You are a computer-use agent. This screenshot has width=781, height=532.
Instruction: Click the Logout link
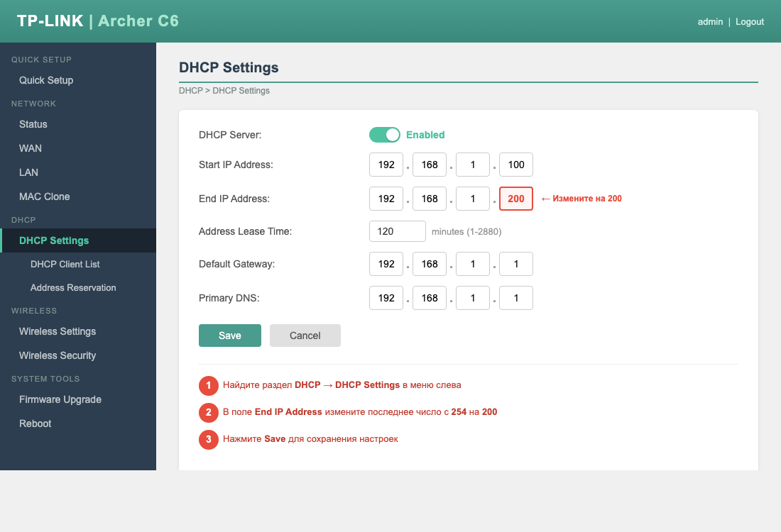tap(750, 21)
